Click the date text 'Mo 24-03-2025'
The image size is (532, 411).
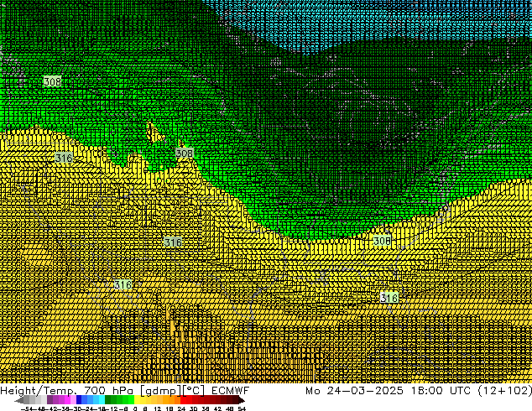(355, 391)
